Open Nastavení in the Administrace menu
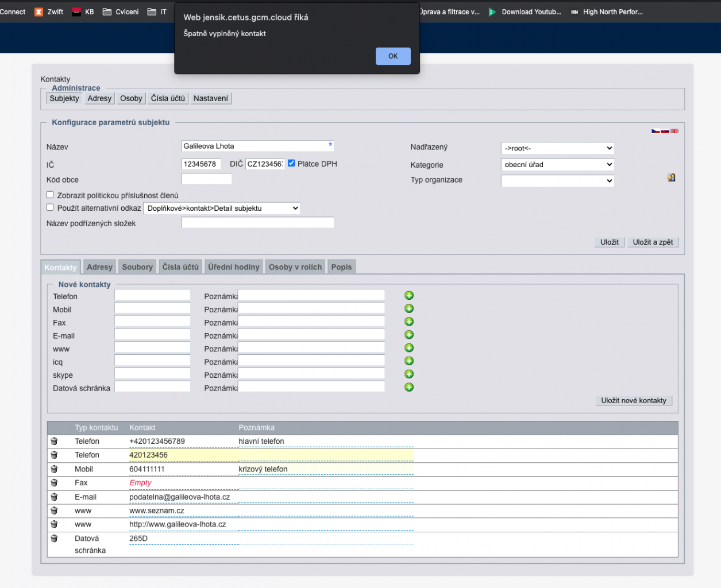 (x=211, y=98)
